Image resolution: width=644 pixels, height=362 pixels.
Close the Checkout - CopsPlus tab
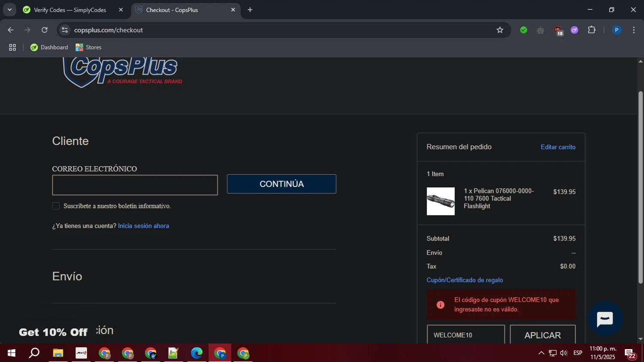click(233, 10)
